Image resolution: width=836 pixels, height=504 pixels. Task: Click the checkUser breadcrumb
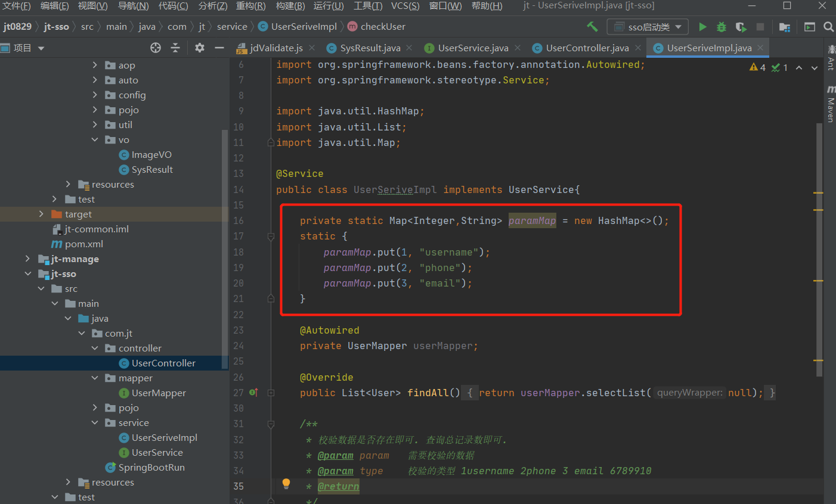376,27
